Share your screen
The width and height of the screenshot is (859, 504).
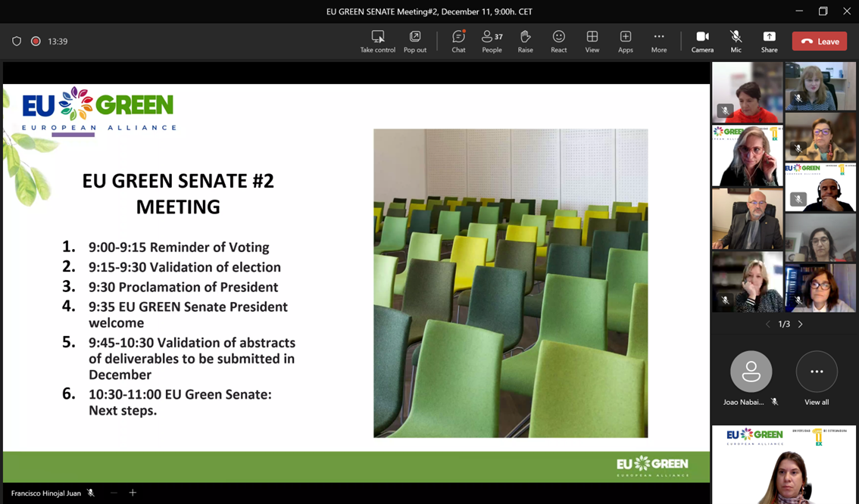[x=769, y=41]
